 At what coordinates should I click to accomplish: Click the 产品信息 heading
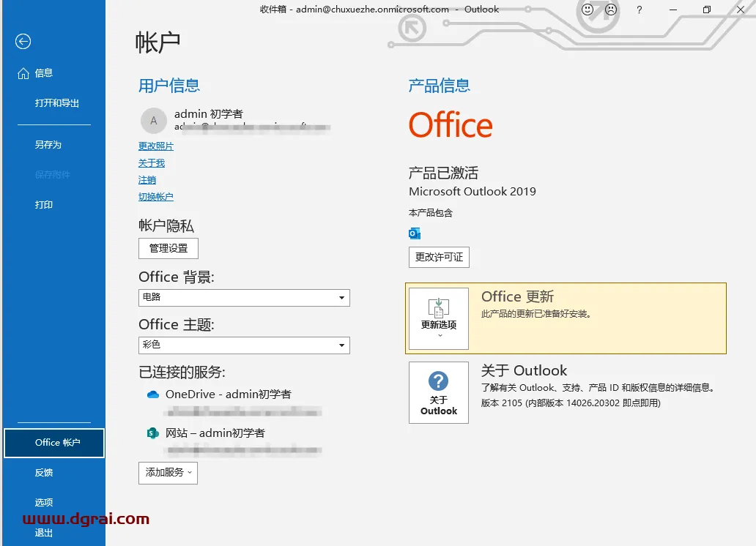[440, 86]
